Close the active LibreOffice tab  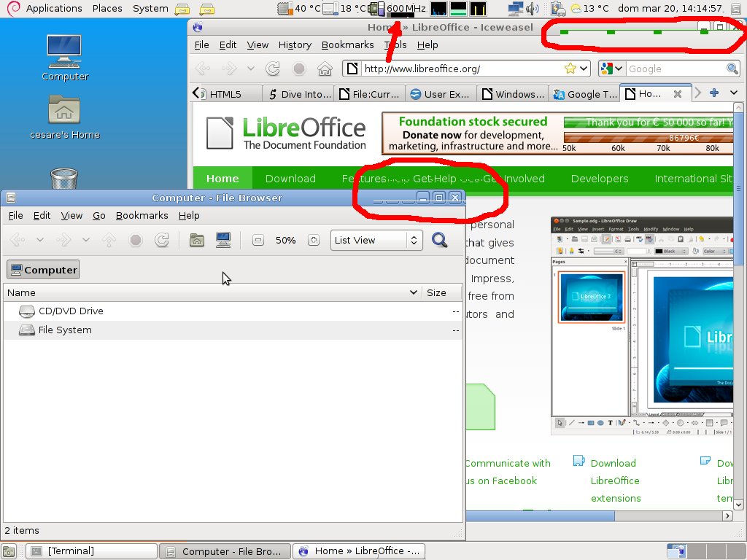[x=678, y=94]
